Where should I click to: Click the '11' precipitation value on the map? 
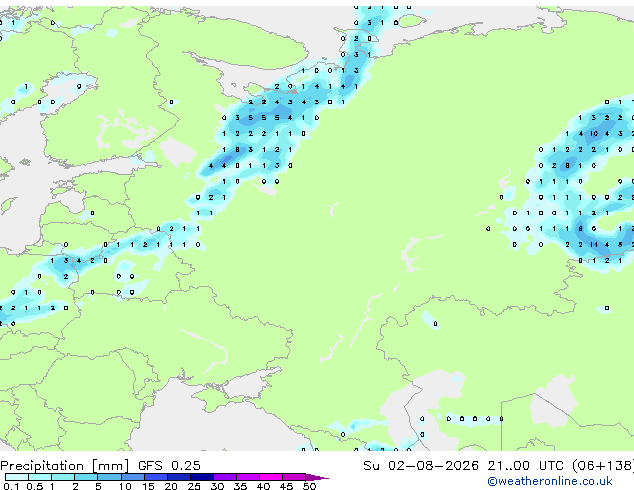[594, 245]
